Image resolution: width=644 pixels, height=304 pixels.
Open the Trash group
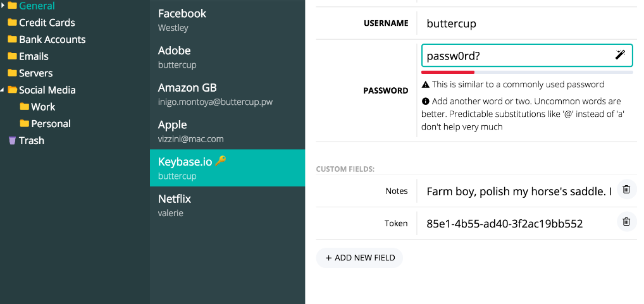pyautogui.click(x=32, y=140)
